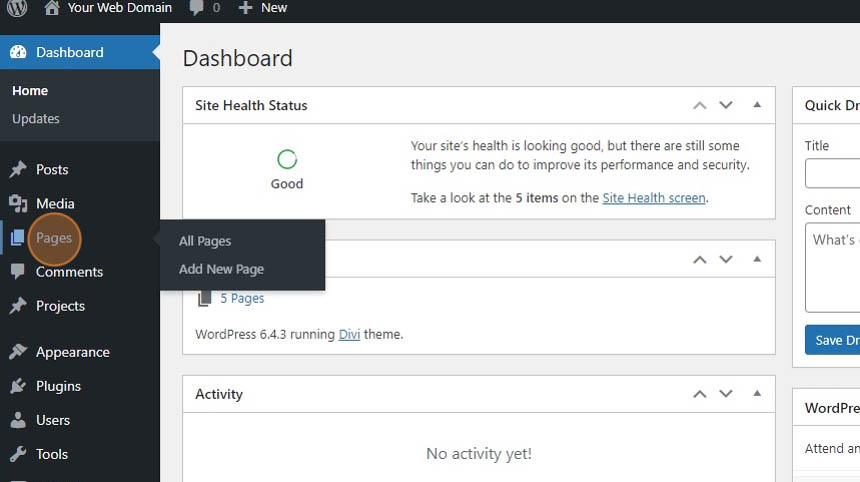Move Site Health Status panel down
The image size is (860, 482).
point(726,105)
